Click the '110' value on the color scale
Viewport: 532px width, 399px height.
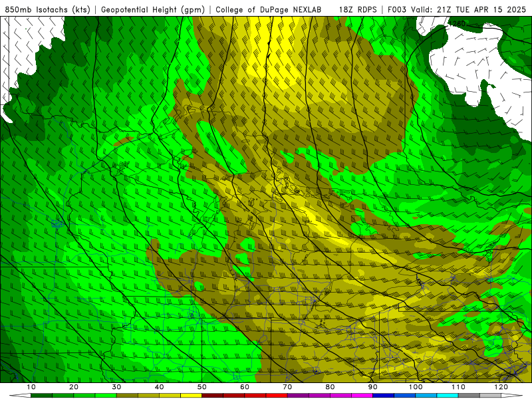point(458,387)
